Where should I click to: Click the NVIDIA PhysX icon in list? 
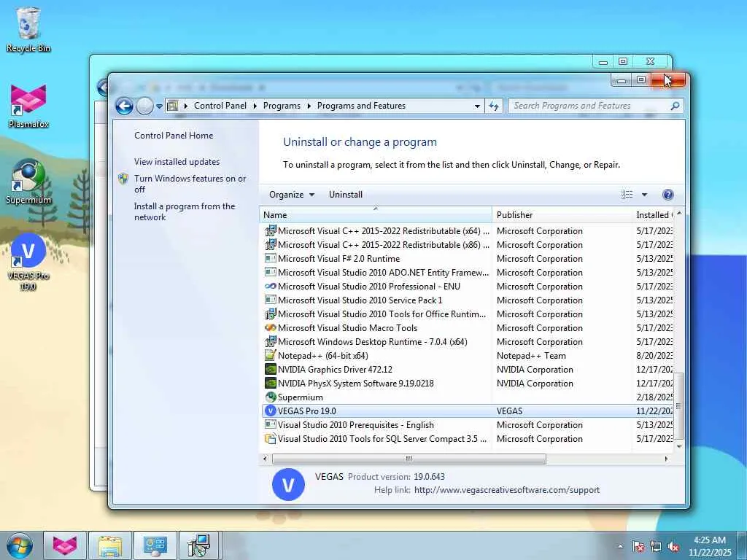pyautogui.click(x=270, y=383)
